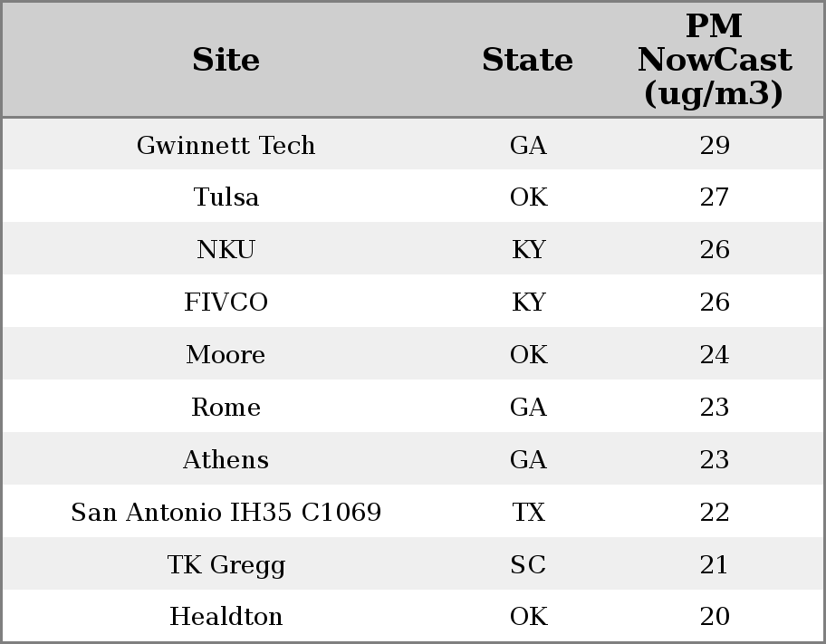This screenshot has height=644, width=826.
Task: Select the Athens site cell
Action: [226, 459]
